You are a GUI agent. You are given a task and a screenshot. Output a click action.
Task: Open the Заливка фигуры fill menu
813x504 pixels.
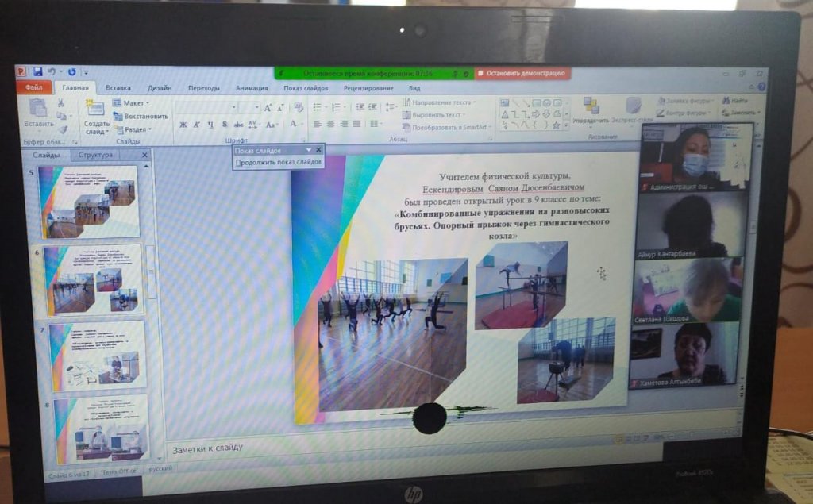tap(686, 101)
